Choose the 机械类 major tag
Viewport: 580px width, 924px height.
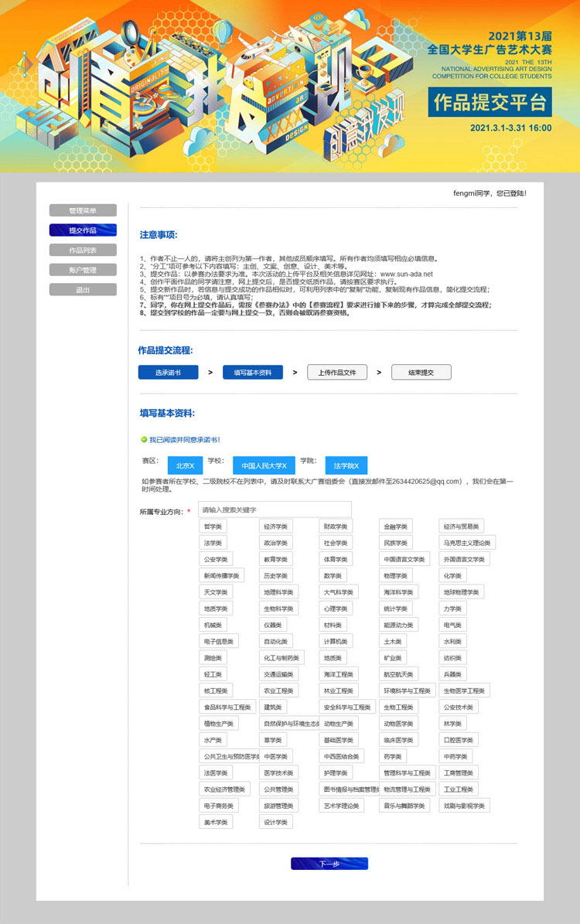pos(213,626)
